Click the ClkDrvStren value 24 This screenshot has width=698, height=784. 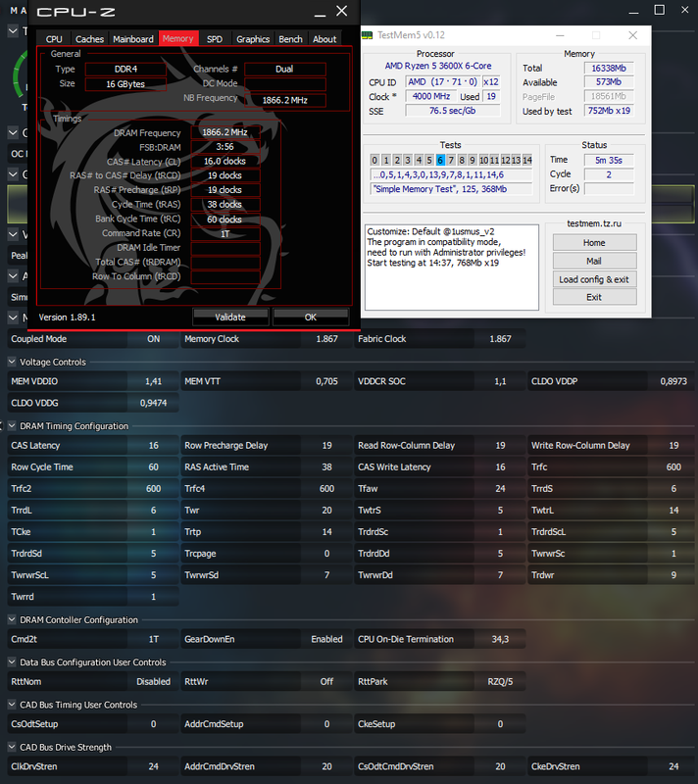154,766
